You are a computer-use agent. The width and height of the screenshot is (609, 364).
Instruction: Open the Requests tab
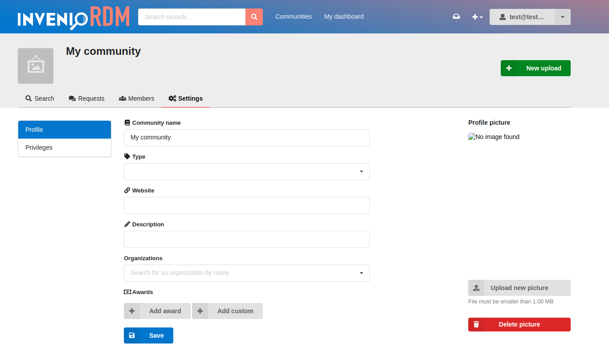[86, 98]
